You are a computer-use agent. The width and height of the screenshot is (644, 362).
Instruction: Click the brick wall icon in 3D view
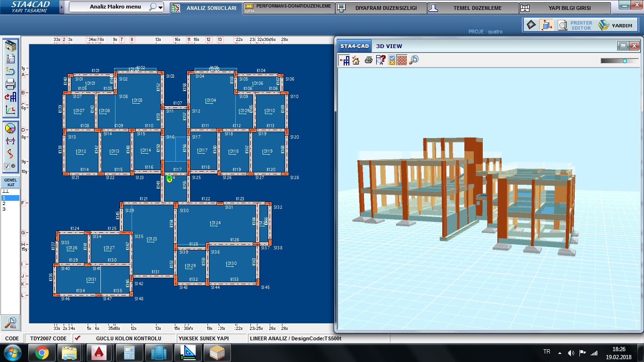[x=402, y=60]
